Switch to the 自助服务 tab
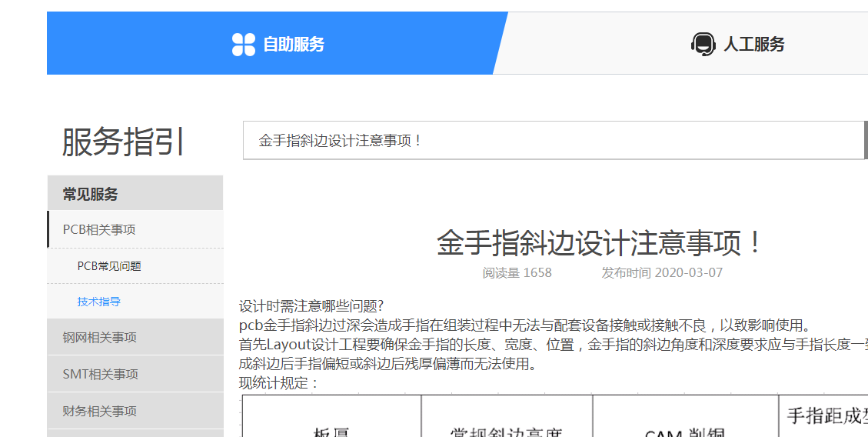Image resolution: width=868 pixels, height=437 pixels. pyautogui.click(x=293, y=45)
